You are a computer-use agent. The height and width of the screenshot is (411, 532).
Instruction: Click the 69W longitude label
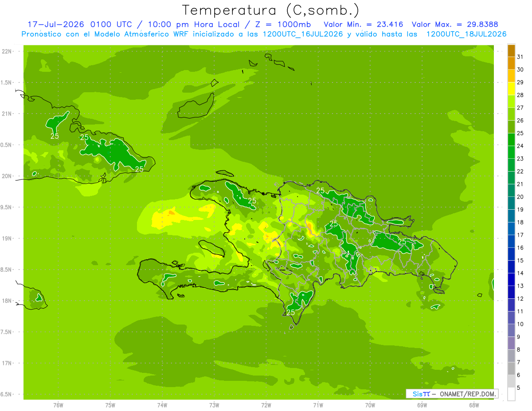coord(422,405)
